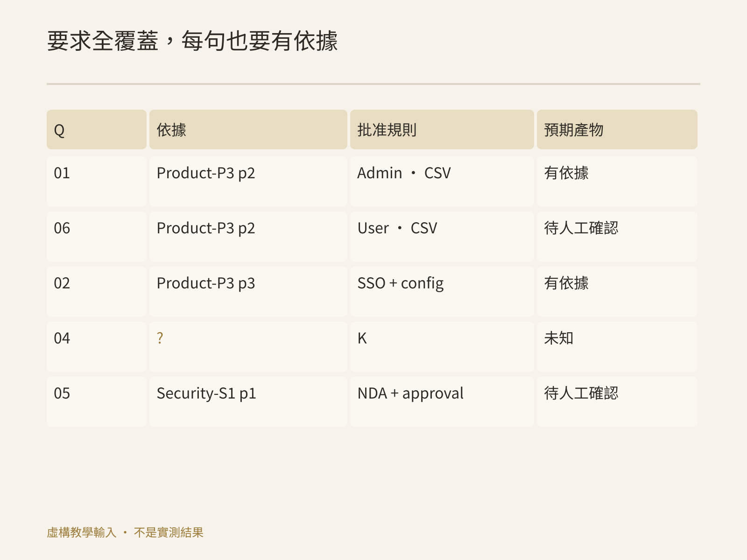
Task: Click row 02's 有依據 cell
Action: (617, 292)
